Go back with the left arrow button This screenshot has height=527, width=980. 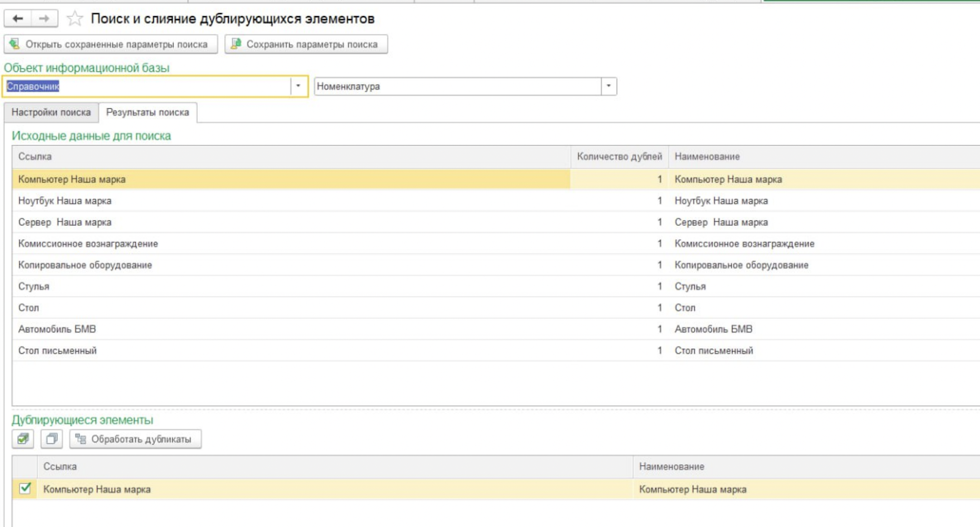pyautogui.click(x=18, y=19)
